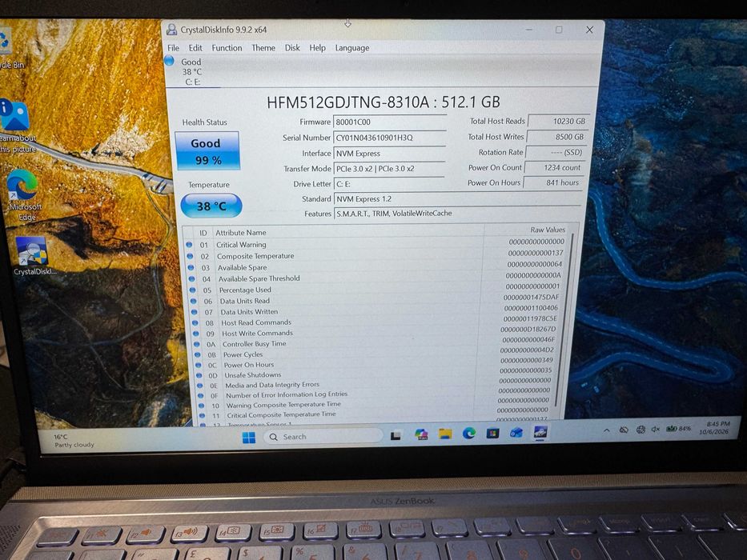Image resolution: width=747 pixels, height=560 pixels.
Task: Select the Controller Busy Time row
Action: (x=376, y=343)
